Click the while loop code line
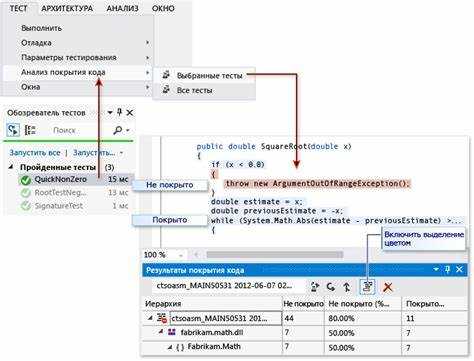The image size is (474, 361). pos(337,221)
